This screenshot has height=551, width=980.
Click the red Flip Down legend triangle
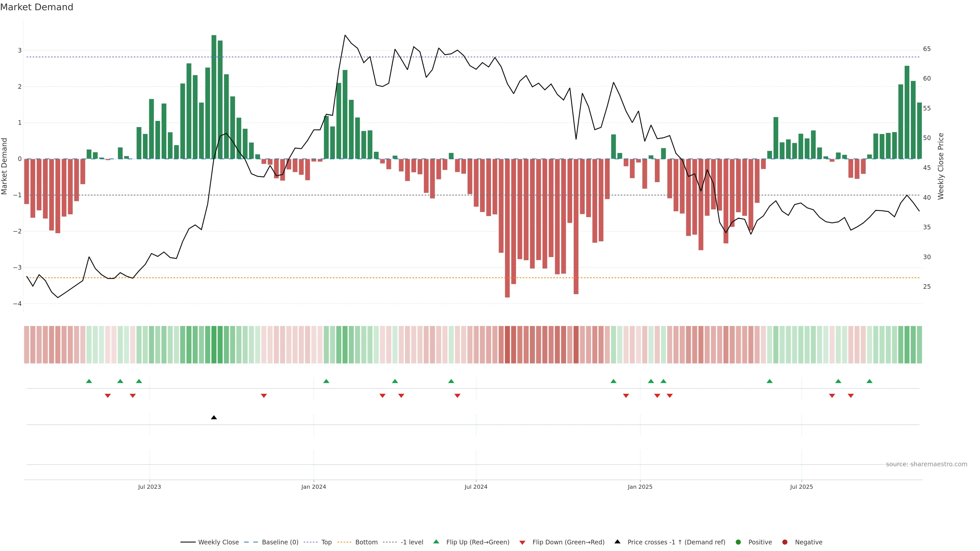click(x=522, y=543)
